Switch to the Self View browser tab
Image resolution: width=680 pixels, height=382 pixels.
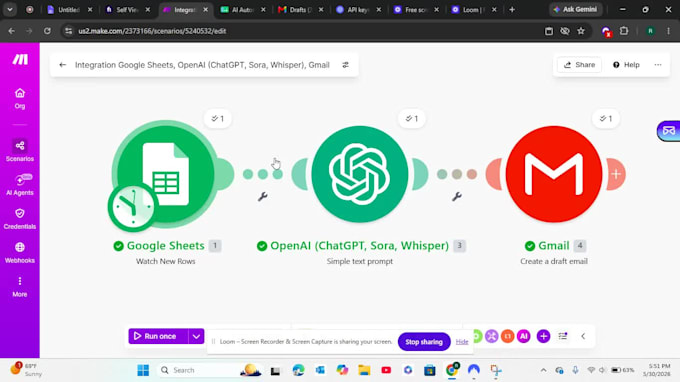coord(127,10)
